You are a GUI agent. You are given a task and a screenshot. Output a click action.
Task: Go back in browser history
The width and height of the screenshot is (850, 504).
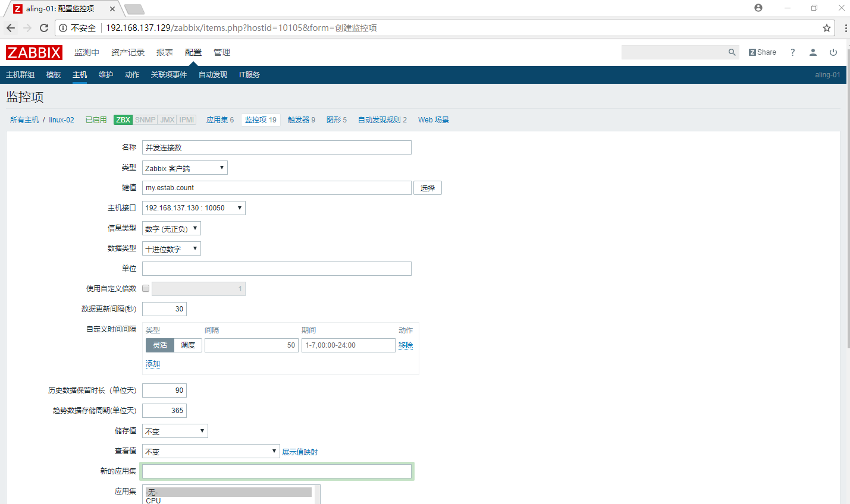click(x=11, y=28)
